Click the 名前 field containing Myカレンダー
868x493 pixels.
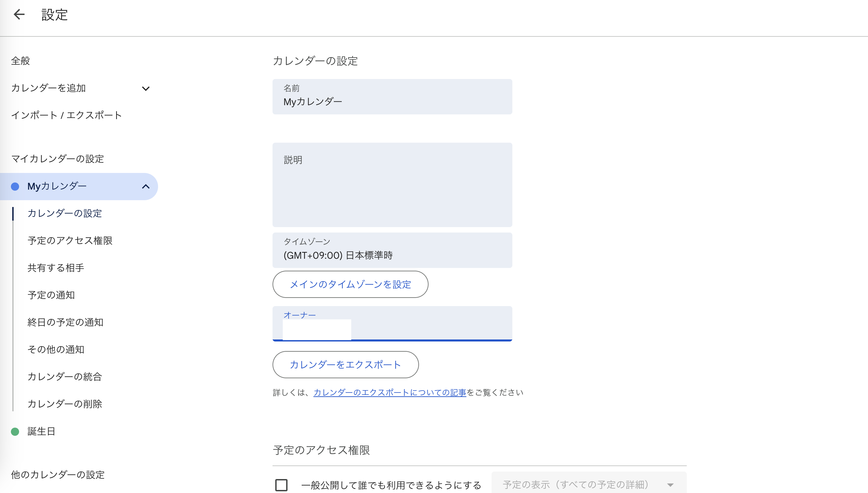pos(392,97)
